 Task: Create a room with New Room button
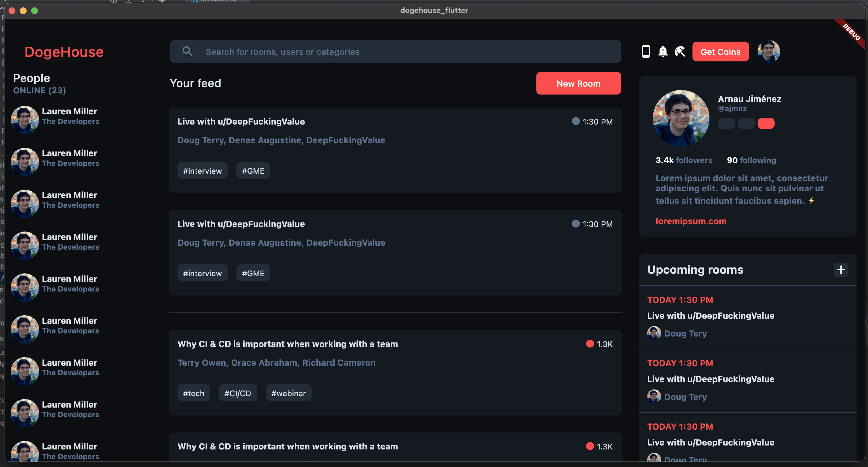click(578, 83)
